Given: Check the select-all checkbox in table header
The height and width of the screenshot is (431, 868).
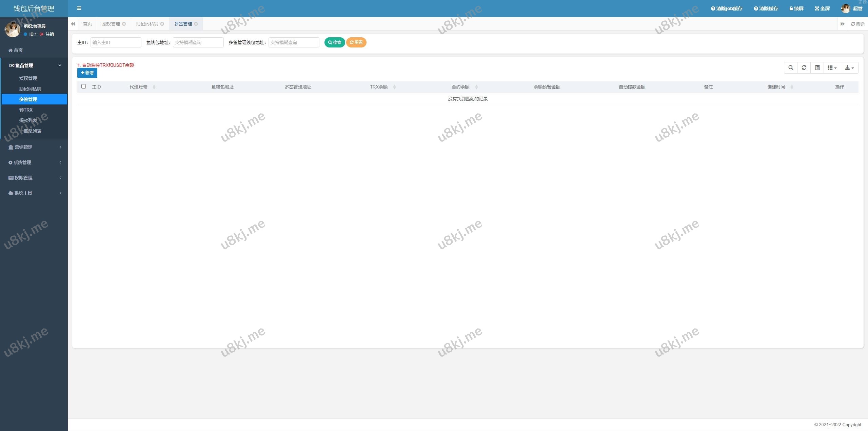Looking at the screenshot, I should (x=84, y=86).
